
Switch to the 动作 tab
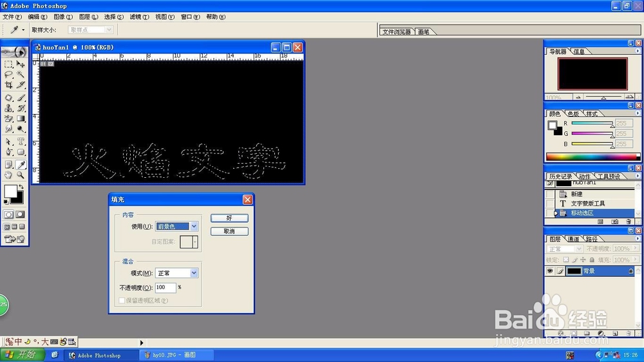click(x=585, y=176)
